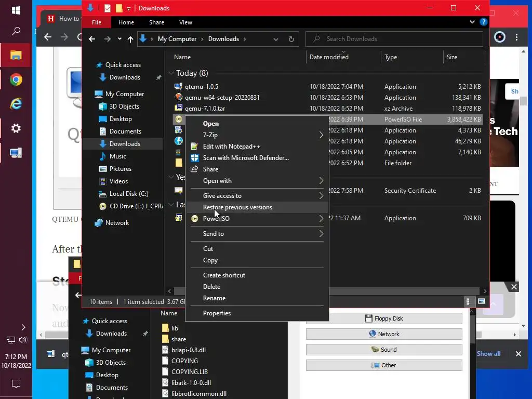Switch to large thumbnails view icon
The width and height of the screenshot is (532, 399).
tap(482, 301)
